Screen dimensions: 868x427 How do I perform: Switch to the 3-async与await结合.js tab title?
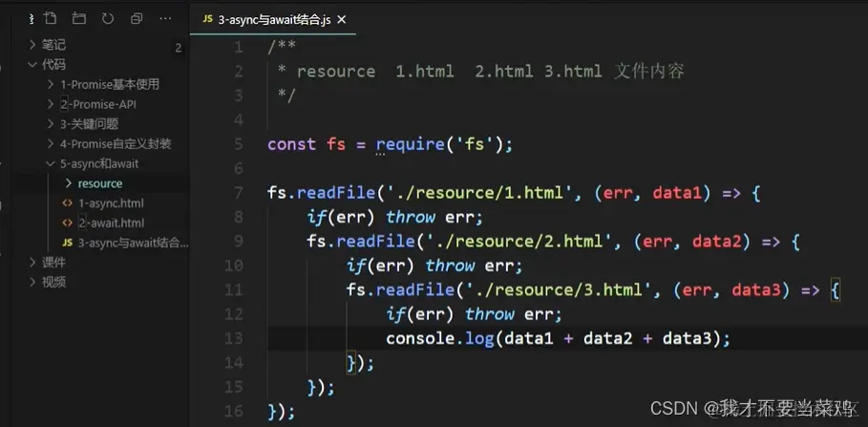tap(273, 20)
